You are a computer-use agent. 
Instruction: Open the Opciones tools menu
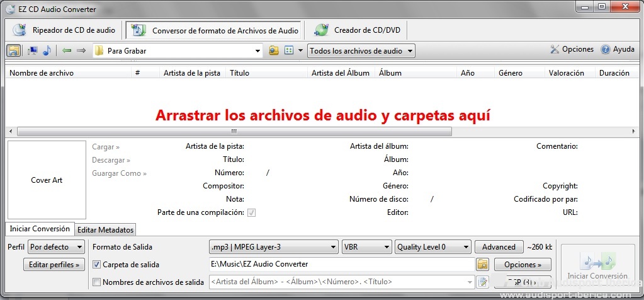pos(572,49)
